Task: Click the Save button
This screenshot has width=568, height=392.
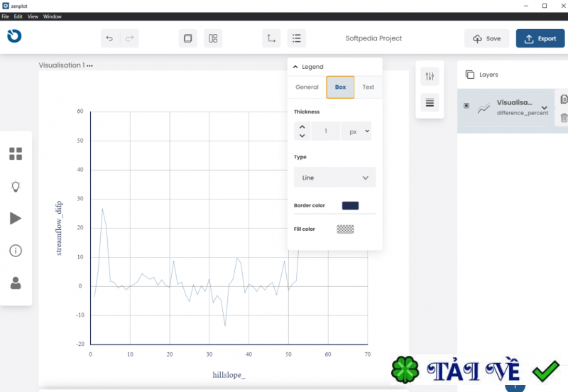Action: click(487, 38)
